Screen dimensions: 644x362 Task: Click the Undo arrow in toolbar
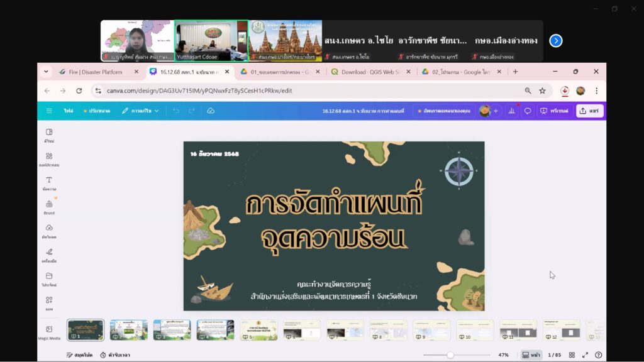175,111
